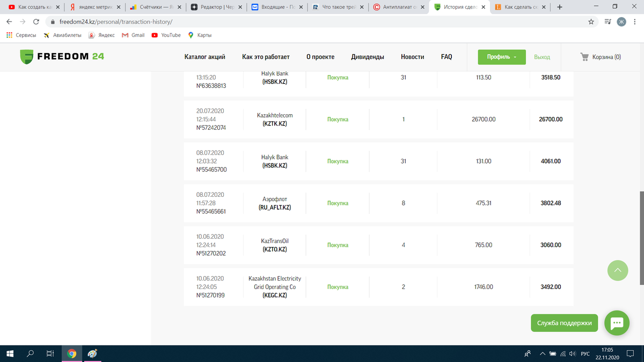Screen dimensions: 644x362
Task: Open Каталог акций menu
Action: [204, 57]
